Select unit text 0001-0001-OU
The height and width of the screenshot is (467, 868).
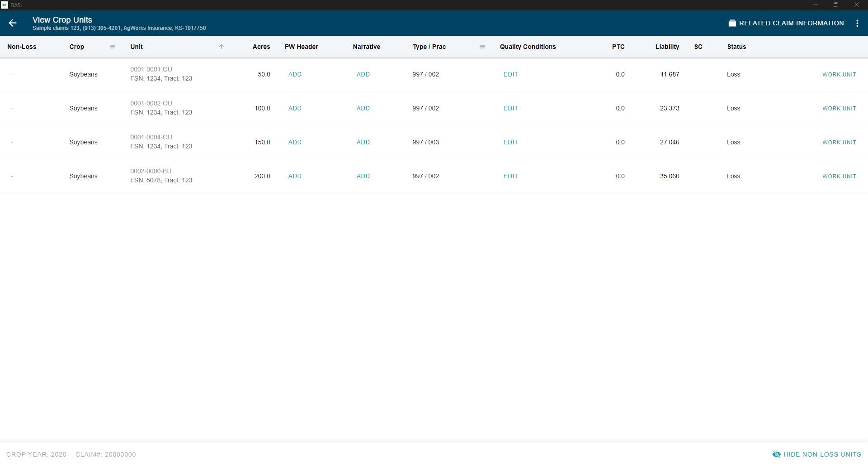click(x=151, y=69)
